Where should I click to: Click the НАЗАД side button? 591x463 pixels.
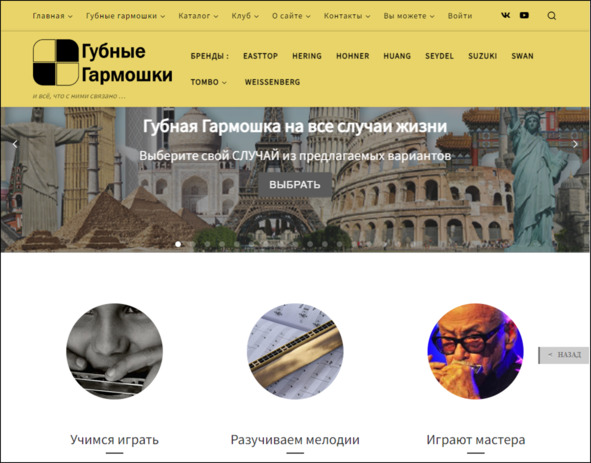click(x=563, y=355)
